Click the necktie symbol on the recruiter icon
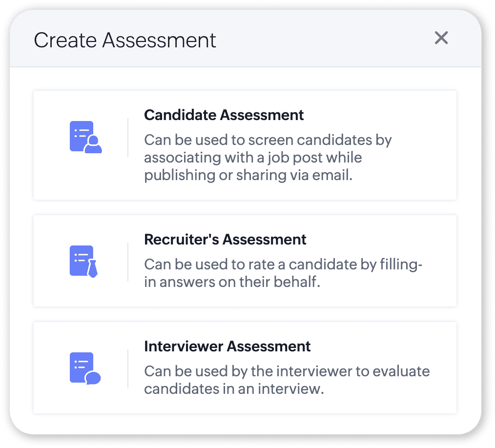The height and width of the screenshot is (448, 495). point(93,268)
